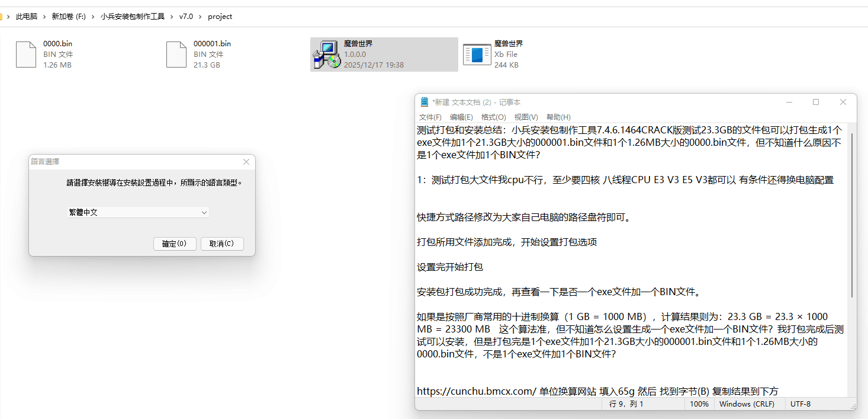Open the 帮助(H) menu
Viewport: 868px width, 419px height.
pos(558,117)
